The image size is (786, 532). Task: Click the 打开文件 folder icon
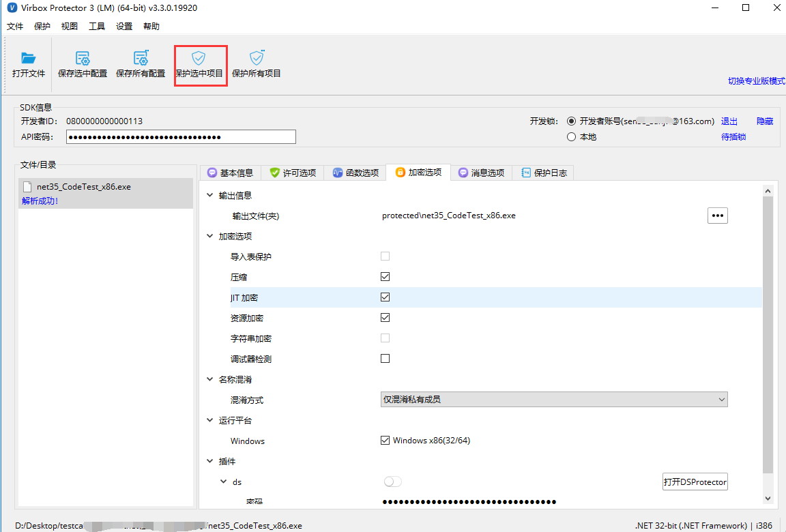(x=29, y=58)
